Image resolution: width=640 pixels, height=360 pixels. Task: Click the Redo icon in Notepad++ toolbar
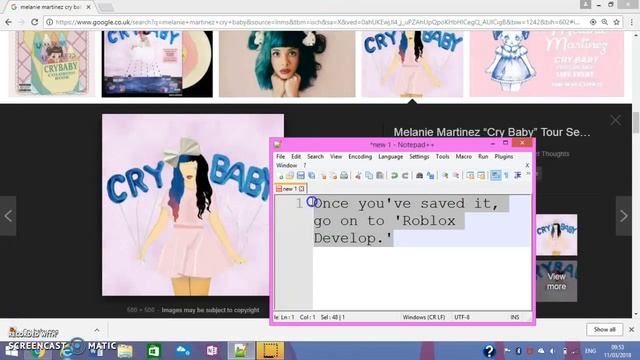405,176
